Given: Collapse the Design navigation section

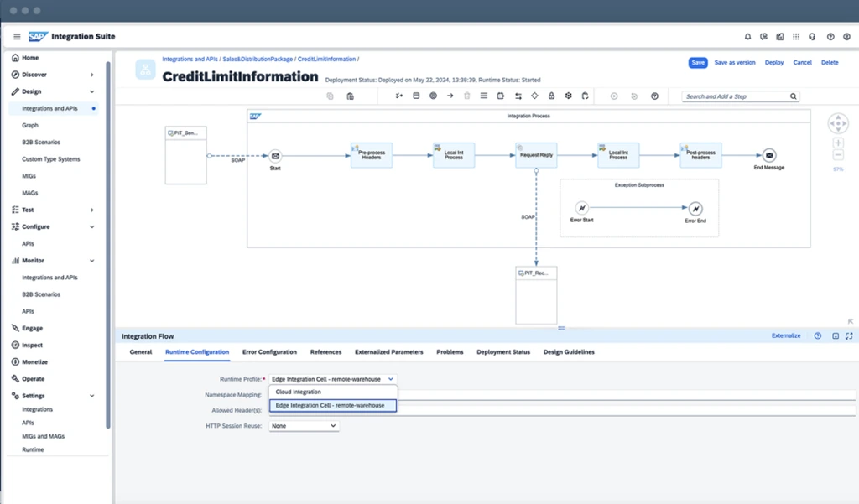Looking at the screenshot, I should click(92, 91).
